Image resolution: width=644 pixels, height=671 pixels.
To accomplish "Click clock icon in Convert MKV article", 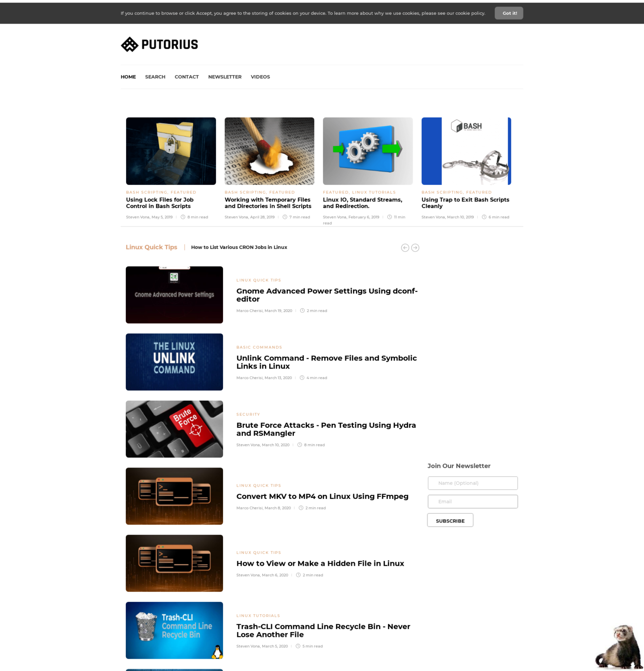I will point(301,508).
